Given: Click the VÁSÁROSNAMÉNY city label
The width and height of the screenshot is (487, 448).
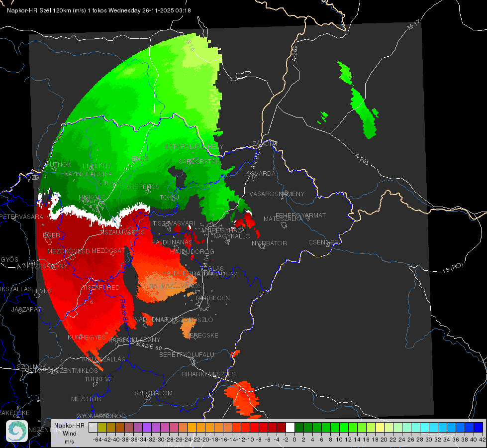Looking at the screenshot, I should click(277, 194).
